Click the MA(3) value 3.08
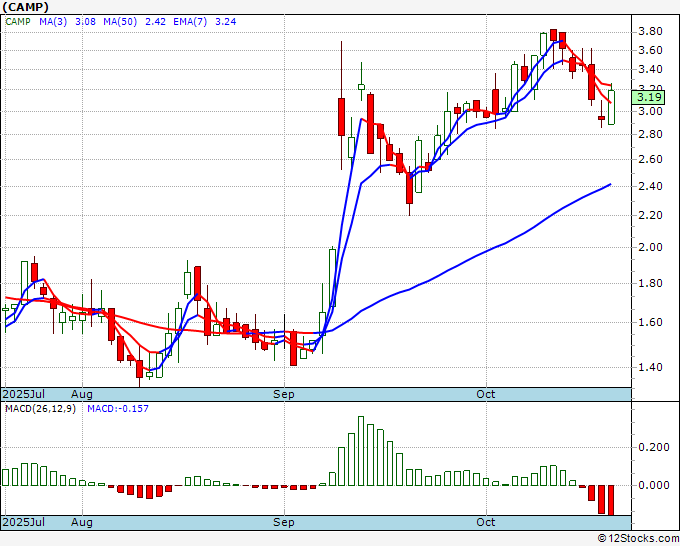The width and height of the screenshot is (680, 546). (x=85, y=22)
